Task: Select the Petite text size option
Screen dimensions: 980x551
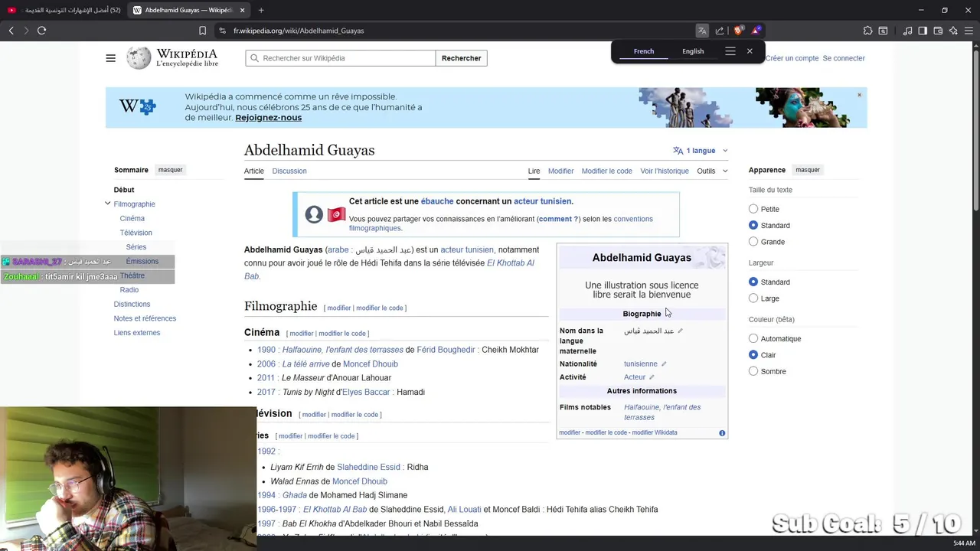Action: [x=753, y=209]
